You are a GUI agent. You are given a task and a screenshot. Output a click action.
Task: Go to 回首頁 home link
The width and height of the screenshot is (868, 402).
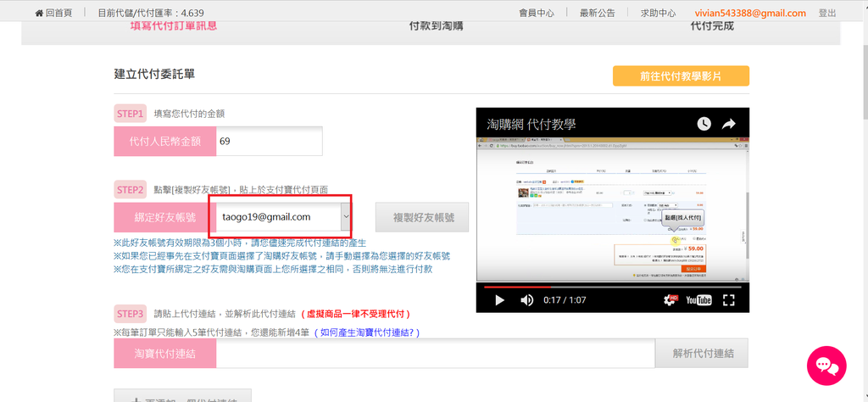point(53,14)
